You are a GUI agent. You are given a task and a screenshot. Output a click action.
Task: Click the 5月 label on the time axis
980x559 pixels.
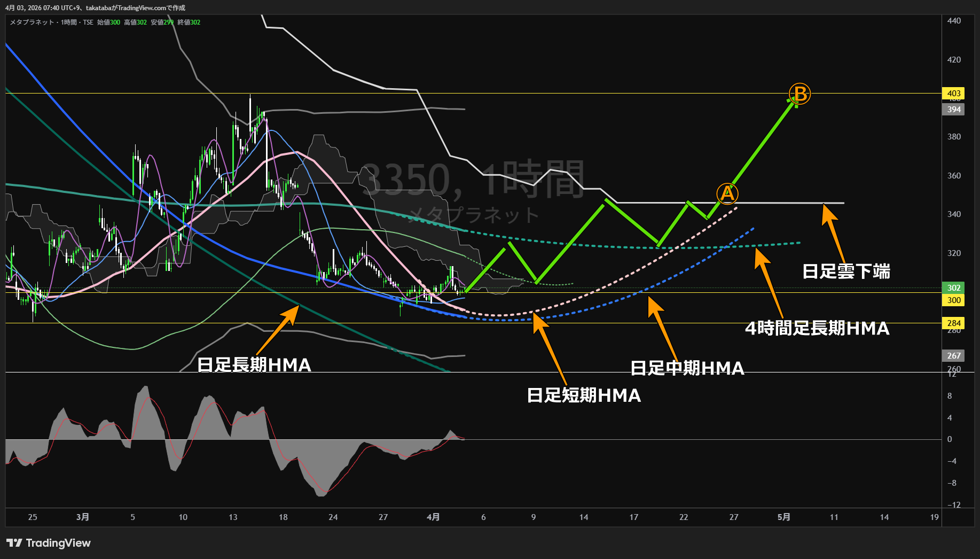coord(783,517)
